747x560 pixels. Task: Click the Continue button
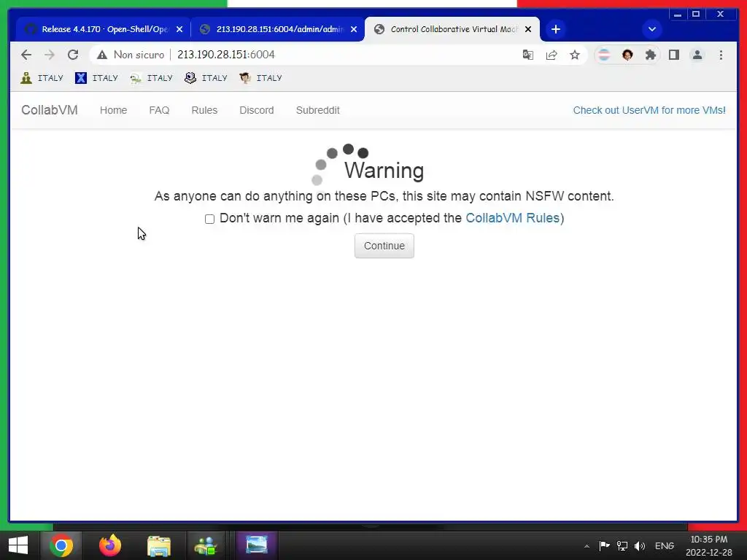[x=384, y=246]
